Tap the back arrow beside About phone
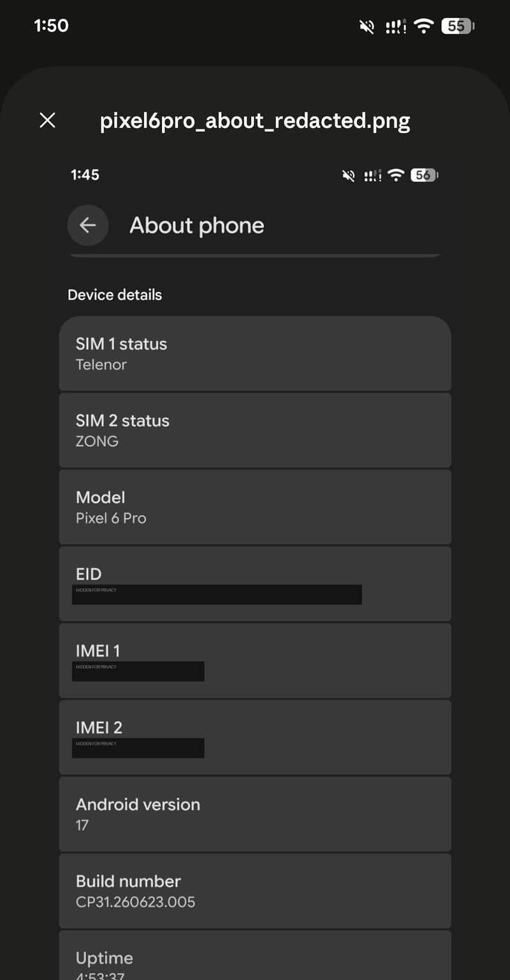This screenshot has width=510, height=980. [x=88, y=225]
